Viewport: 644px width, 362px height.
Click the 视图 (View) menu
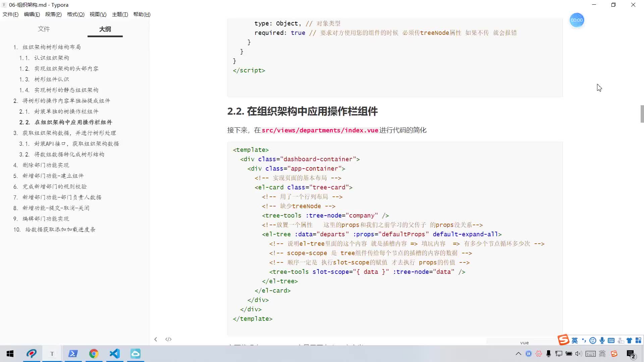pos(97,14)
